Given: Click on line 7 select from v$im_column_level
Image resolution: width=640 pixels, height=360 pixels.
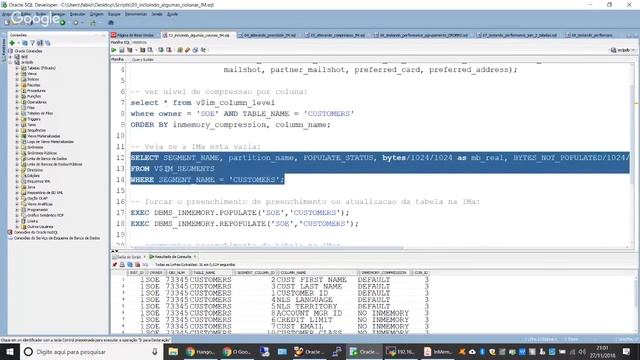Looking at the screenshot, I should pos(202,102).
